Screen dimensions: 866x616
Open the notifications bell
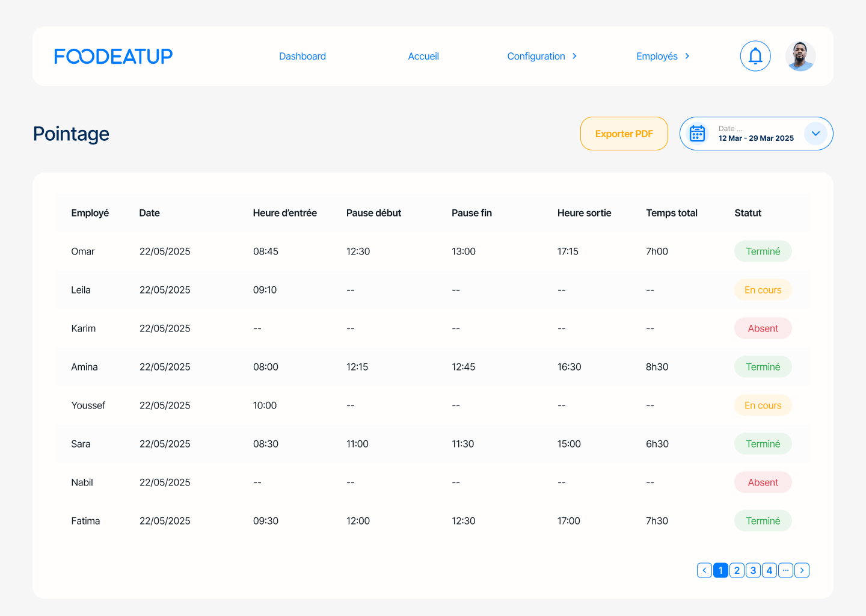[x=755, y=56]
